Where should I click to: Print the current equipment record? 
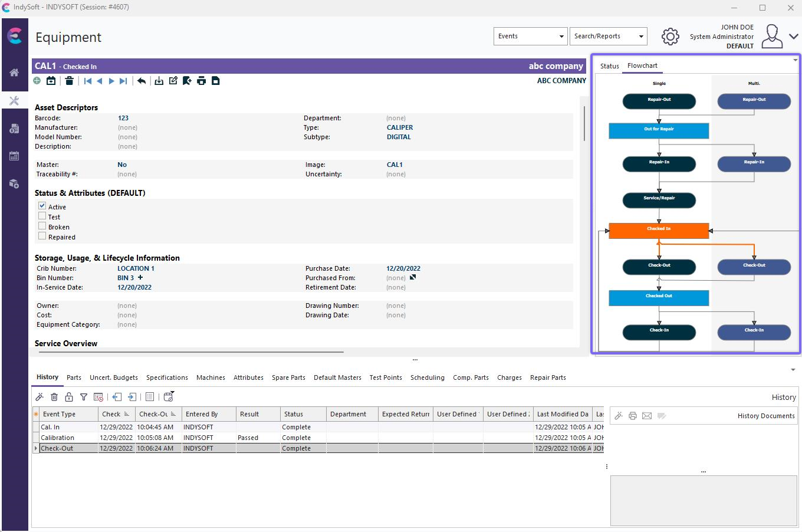tap(201, 81)
